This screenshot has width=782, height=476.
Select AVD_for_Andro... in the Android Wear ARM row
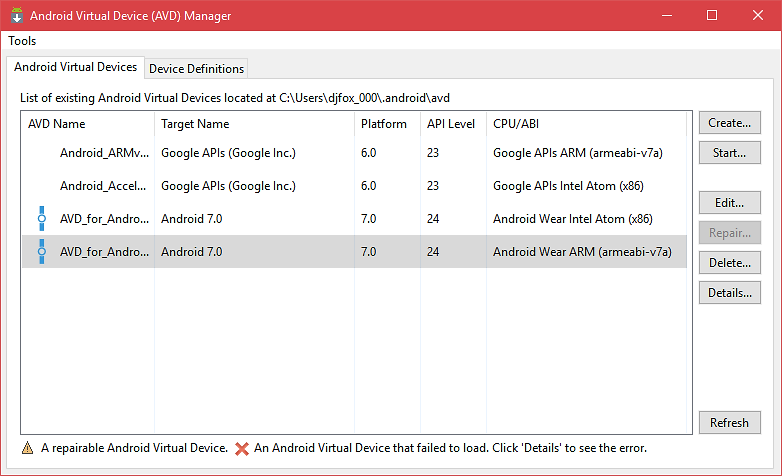point(104,251)
